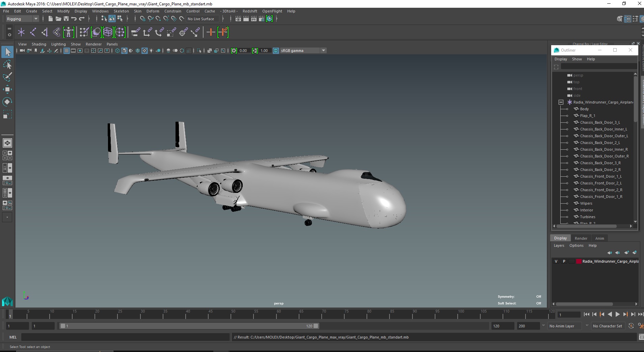
Task: Open the HumanIK character icon
Action: point(69,32)
